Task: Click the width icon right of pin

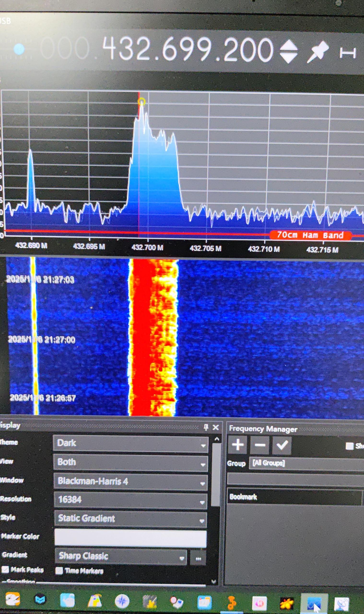Action: click(347, 53)
